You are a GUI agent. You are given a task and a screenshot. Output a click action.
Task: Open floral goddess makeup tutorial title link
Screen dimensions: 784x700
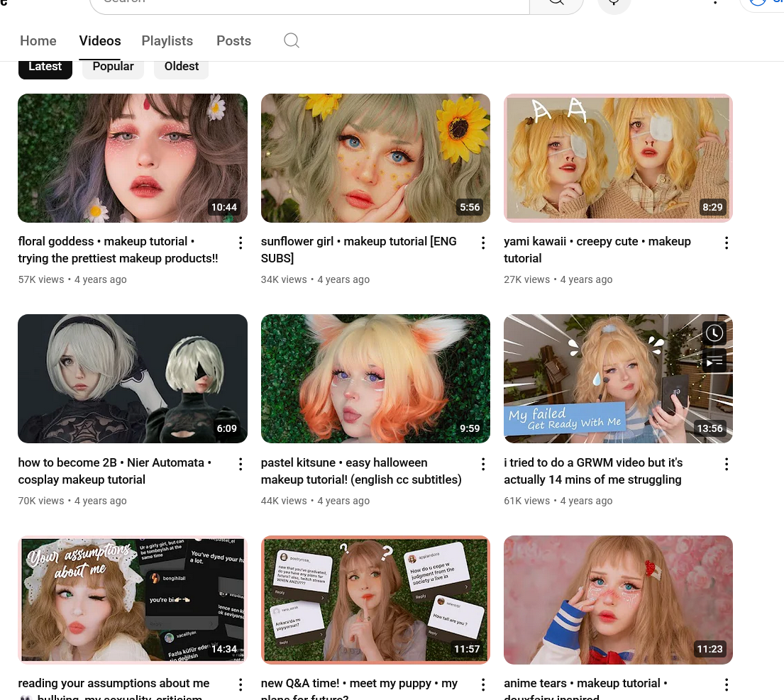[118, 250]
